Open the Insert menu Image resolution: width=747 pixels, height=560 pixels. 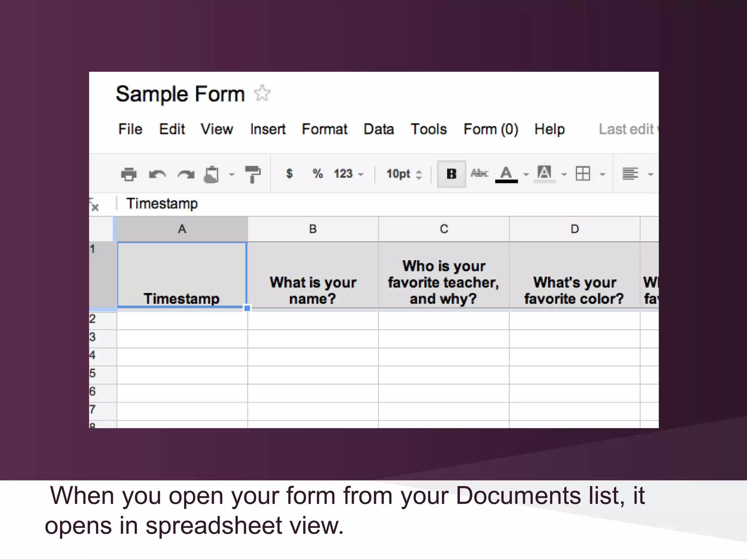tap(268, 129)
